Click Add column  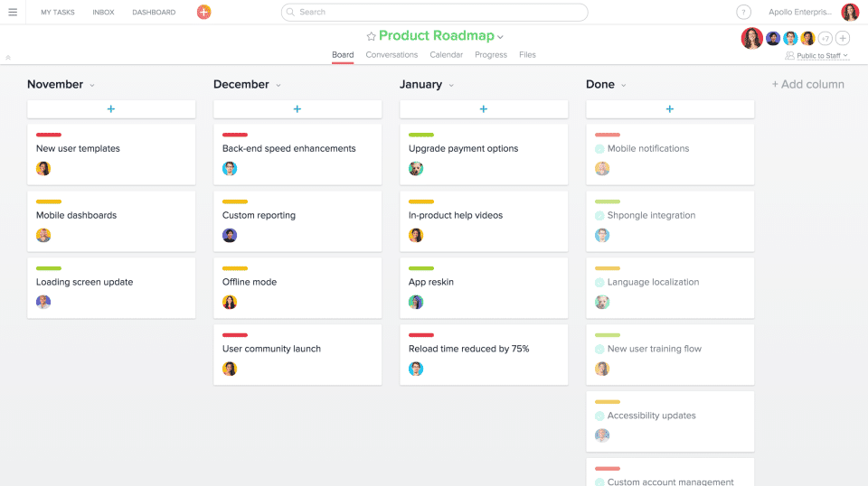pos(807,84)
